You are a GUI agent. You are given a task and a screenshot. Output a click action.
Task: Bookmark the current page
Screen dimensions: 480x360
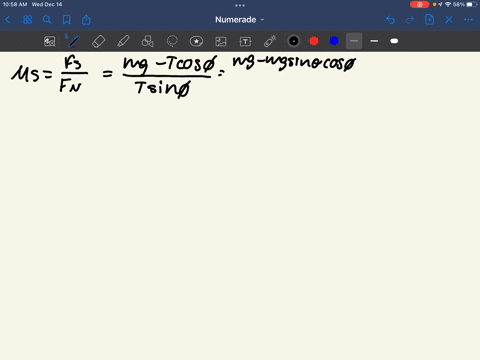click(67, 20)
